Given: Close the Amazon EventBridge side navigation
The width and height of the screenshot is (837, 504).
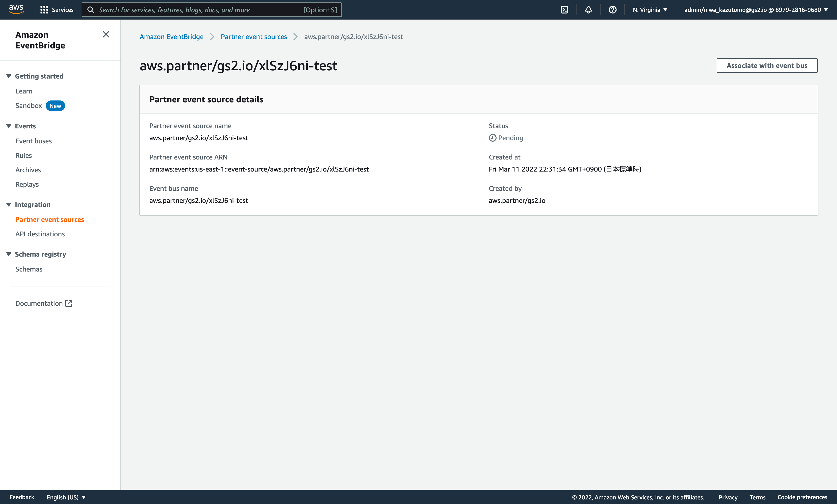Looking at the screenshot, I should pos(106,34).
